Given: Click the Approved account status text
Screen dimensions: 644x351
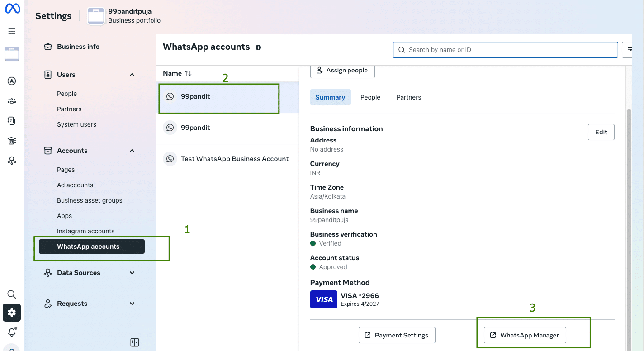Looking at the screenshot, I should click(333, 267).
